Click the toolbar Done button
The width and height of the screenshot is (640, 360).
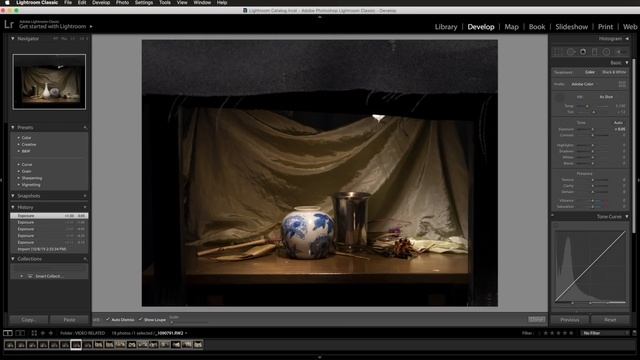[537, 319]
